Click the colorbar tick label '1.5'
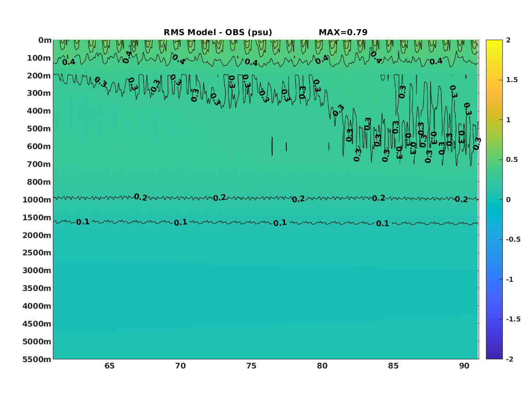The image size is (532, 399). tap(512, 80)
